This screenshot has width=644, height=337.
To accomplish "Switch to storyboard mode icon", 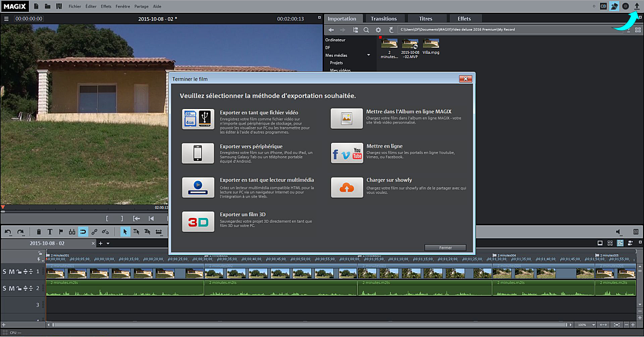I will (601, 243).
